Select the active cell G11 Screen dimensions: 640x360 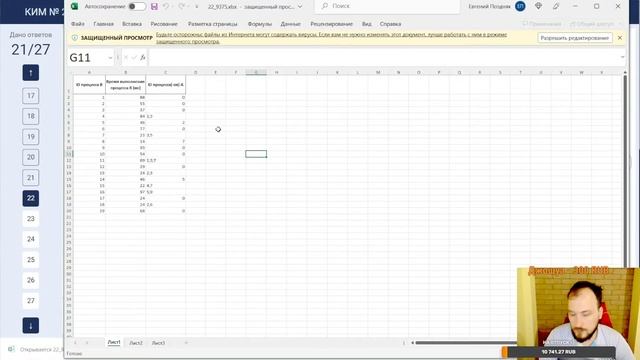[x=256, y=154]
